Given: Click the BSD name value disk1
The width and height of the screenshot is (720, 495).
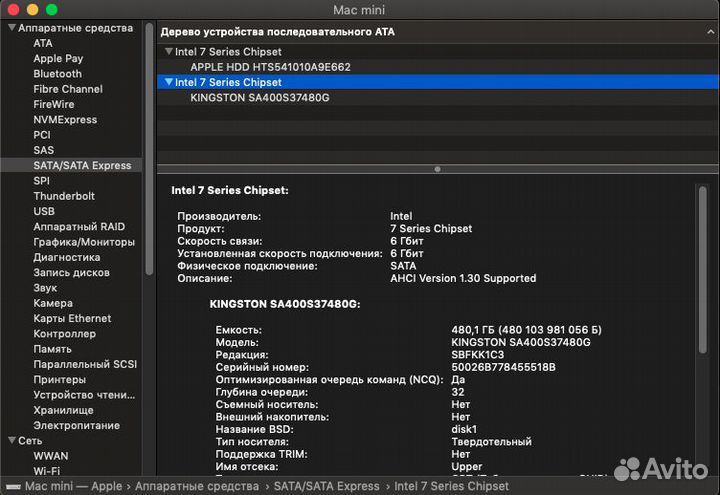Looking at the screenshot, I should pos(464,429).
